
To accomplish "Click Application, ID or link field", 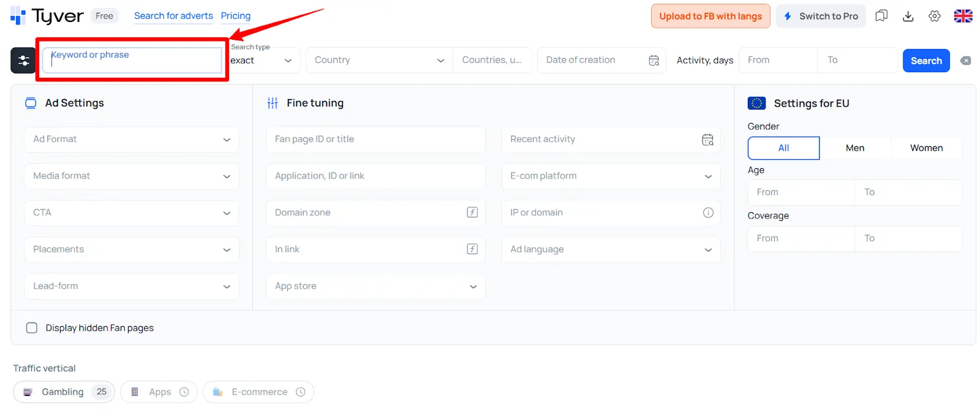I will [375, 176].
